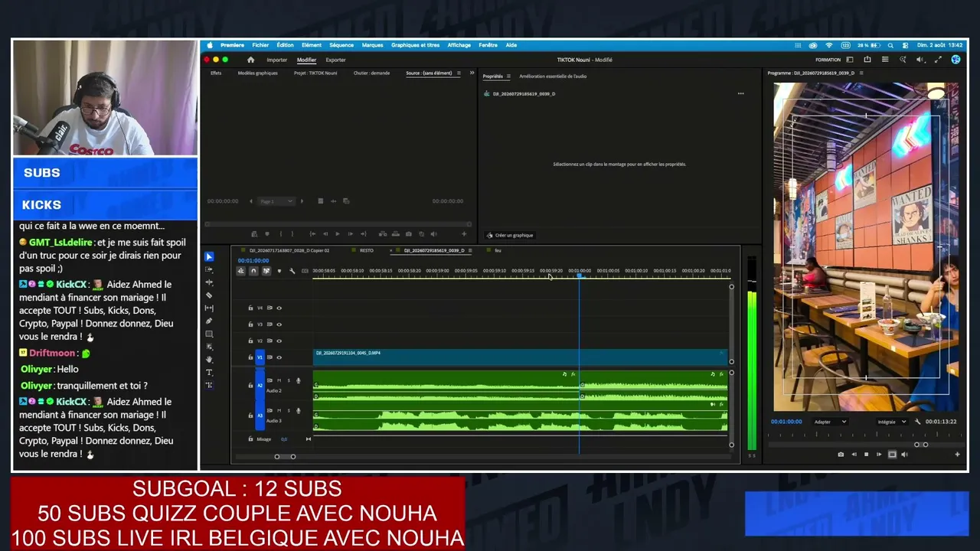Viewport: 980px width, 551px height.
Task: Click the timeline horizontal zoom scroll bar
Action: 285,457
